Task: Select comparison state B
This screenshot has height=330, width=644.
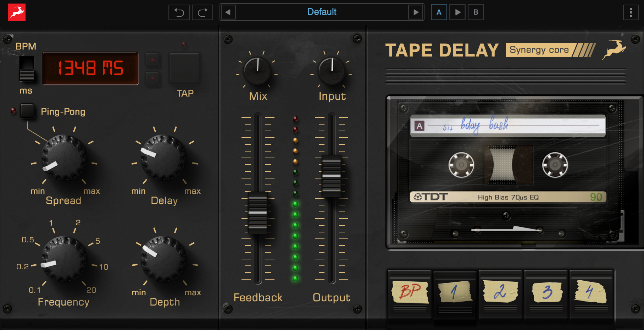Action: [x=476, y=12]
